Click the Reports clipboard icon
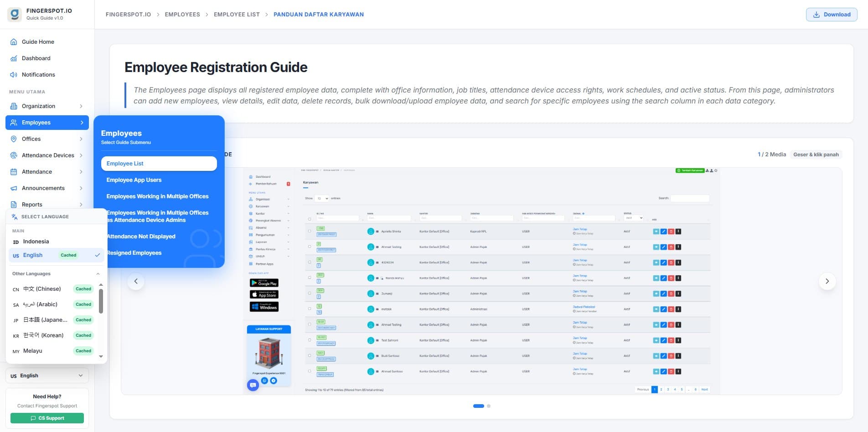The width and height of the screenshot is (868, 432). click(x=14, y=205)
